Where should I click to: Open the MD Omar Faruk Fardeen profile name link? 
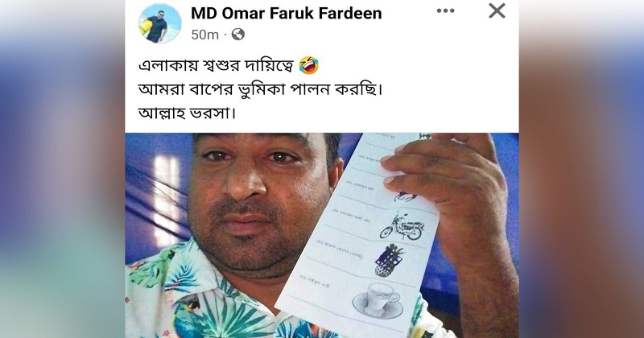click(x=287, y=13)
